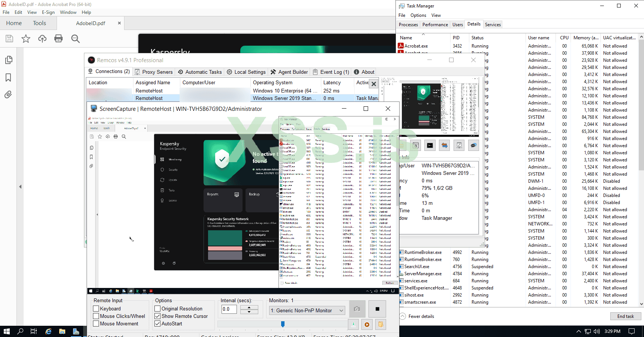
Task: Open File Explorer from the taskbar
Action: coord(62,331)
